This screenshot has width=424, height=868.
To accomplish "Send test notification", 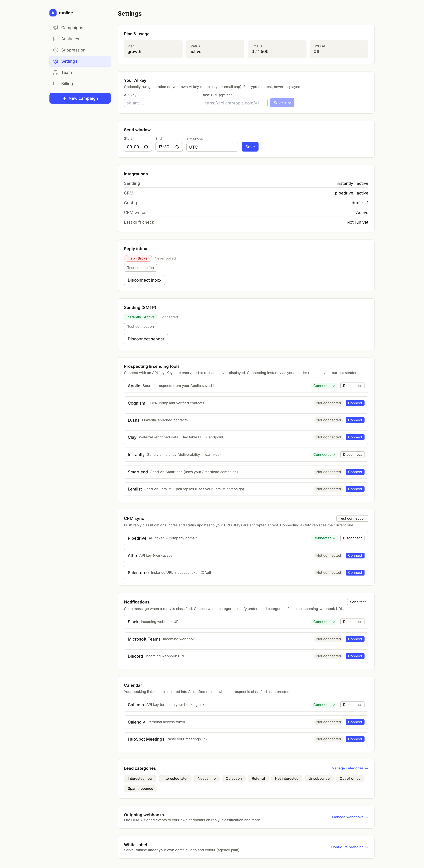I will click(358, 602).
